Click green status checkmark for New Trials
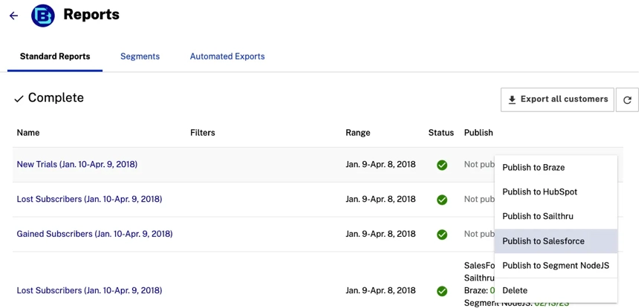This screenshot has height=308, width=644. click(442, 165)
